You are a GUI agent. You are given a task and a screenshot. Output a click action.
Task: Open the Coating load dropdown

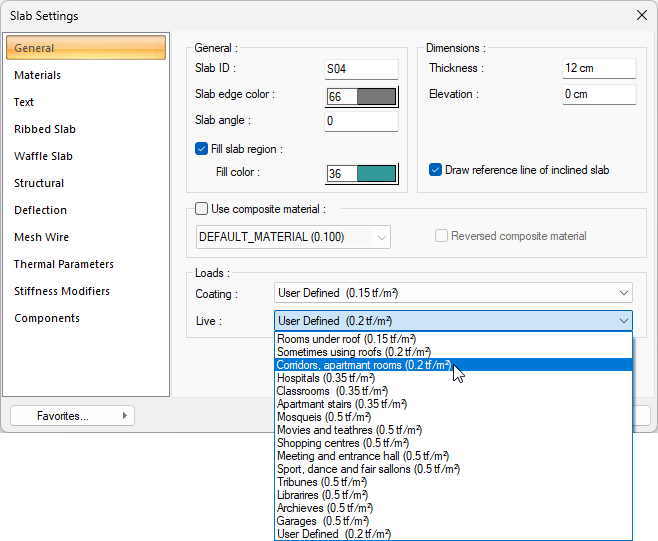pos(453,293)
